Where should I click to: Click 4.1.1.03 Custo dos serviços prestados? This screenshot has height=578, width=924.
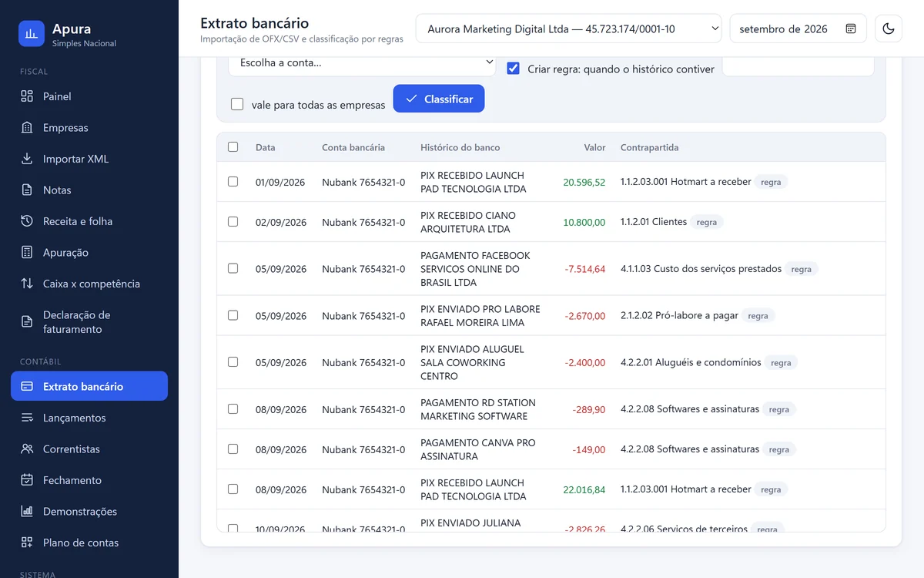point(701,269)
